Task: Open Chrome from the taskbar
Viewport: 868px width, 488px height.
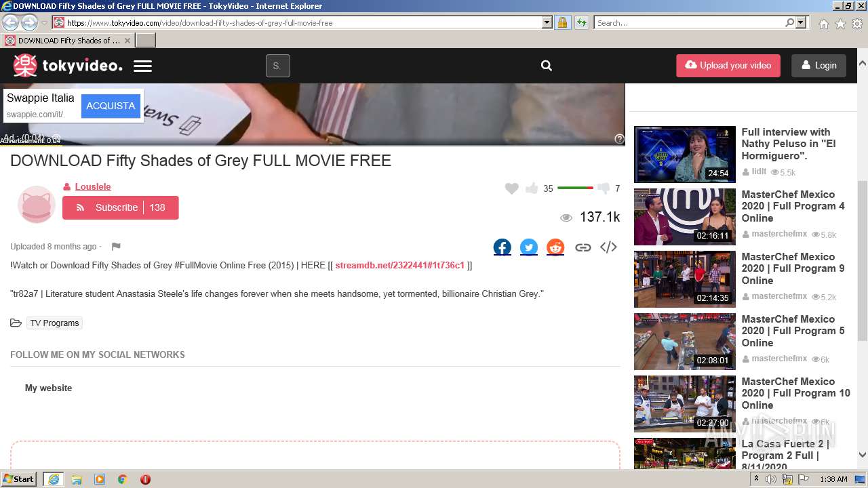Action: tap(122, 479)
